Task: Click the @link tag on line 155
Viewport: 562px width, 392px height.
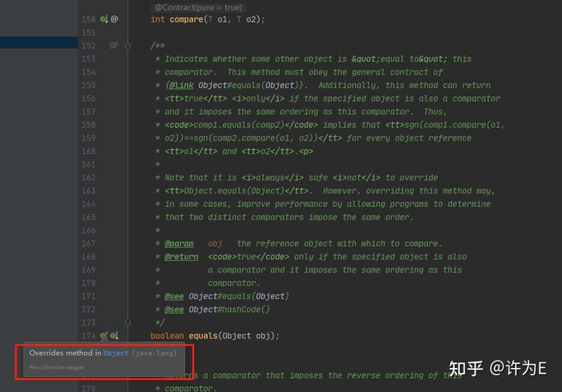Action: 181,85
